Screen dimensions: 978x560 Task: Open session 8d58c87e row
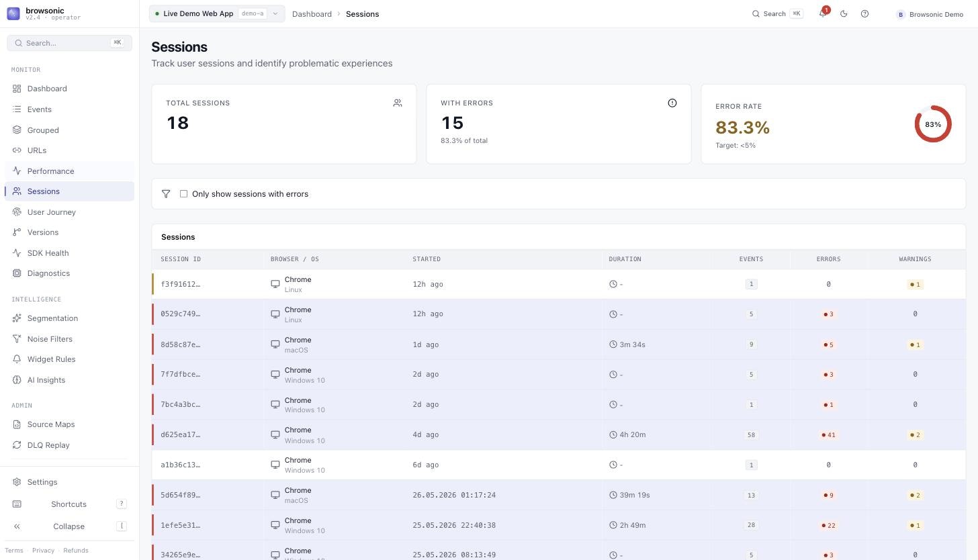click(x=559, y=344)
